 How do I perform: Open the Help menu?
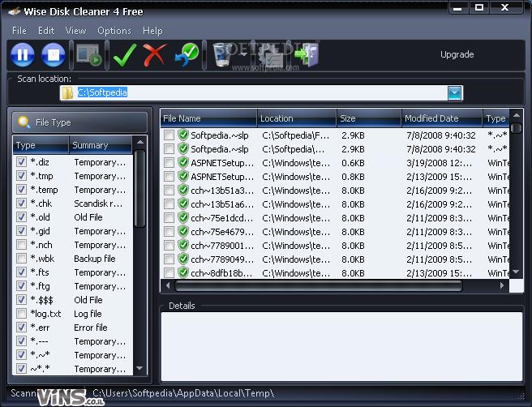(152, 31)
